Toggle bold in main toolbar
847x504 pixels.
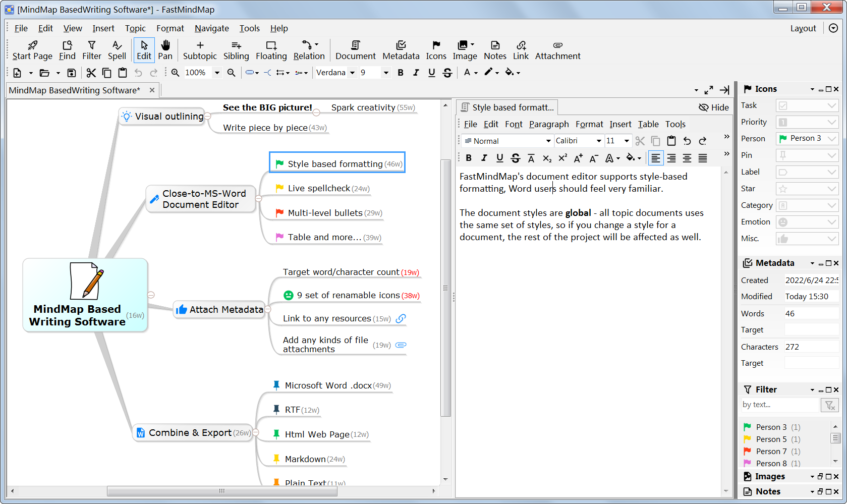click(x=401, y=73)
